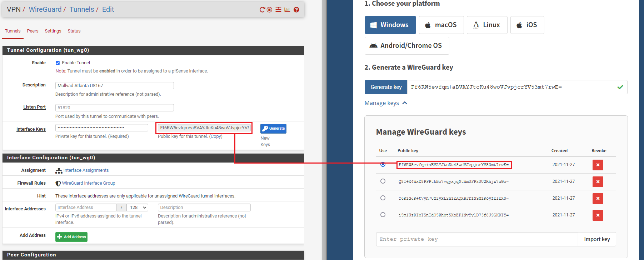
Task: Switch to the Status tab
Action: click(74, 31)
